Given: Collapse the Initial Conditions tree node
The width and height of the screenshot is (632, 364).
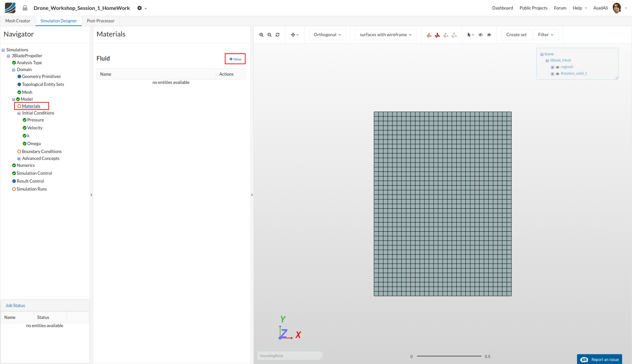Looking at the screenshot, I should (19, 113).
